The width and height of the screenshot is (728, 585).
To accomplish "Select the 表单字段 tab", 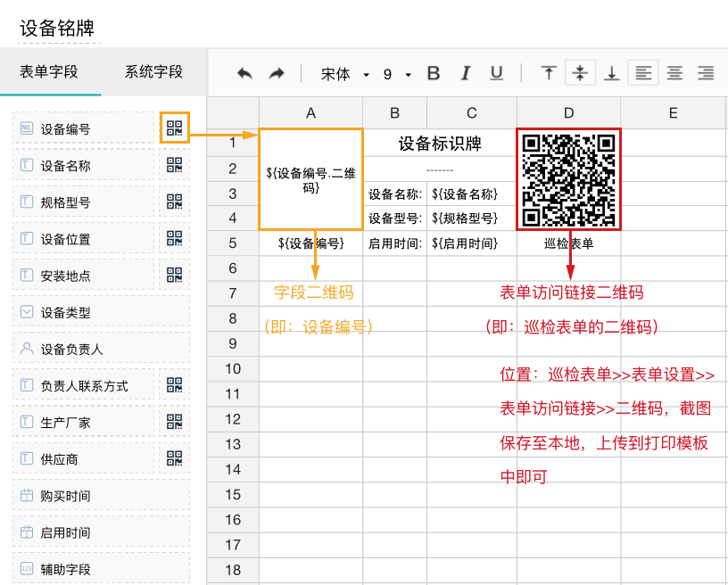I will 50,72.
